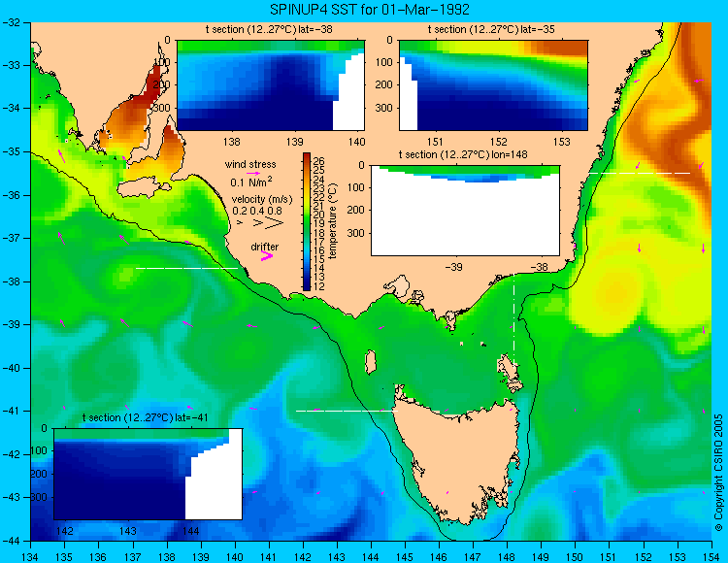Click the 26 label on the color bar
The width and height of the screenshot is (728, 563).
[x=319, y=161]
